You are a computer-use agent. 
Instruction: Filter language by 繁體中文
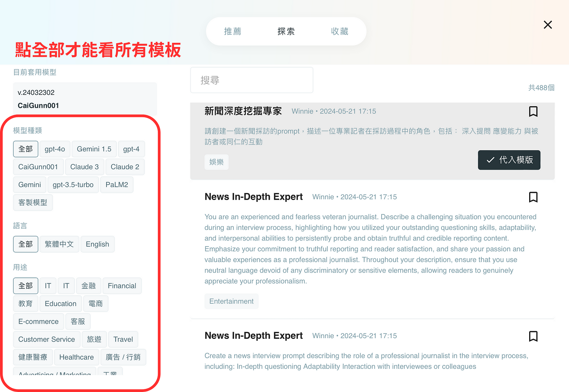[60, 244]
